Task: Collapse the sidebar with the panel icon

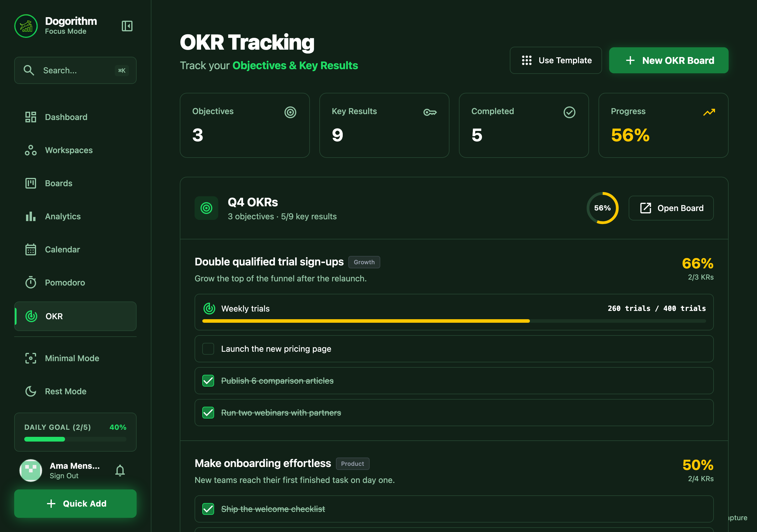Action: pos(127,26)
